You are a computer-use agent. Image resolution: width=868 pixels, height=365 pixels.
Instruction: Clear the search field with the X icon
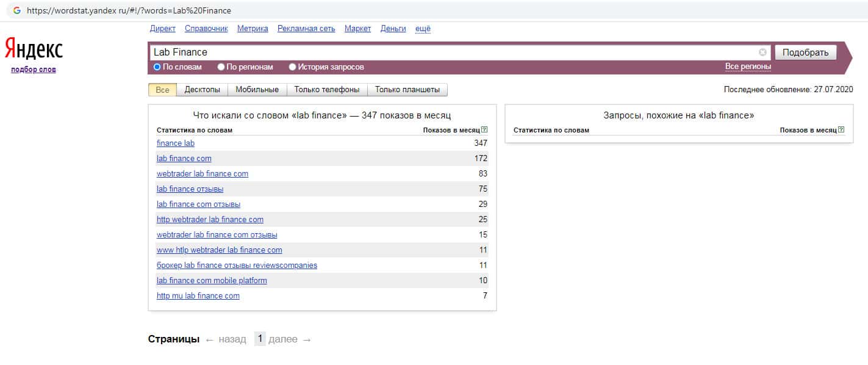pos(762,52)
